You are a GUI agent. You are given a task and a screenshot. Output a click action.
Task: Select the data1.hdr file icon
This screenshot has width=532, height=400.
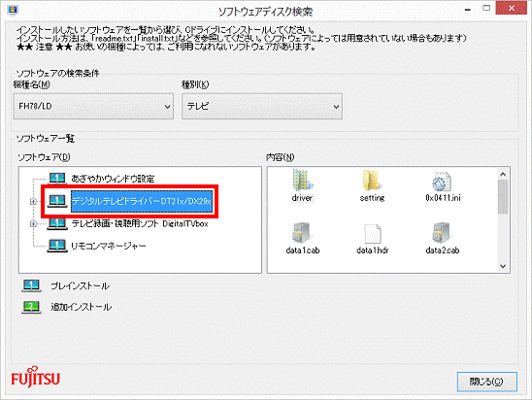tap(372, 233)
